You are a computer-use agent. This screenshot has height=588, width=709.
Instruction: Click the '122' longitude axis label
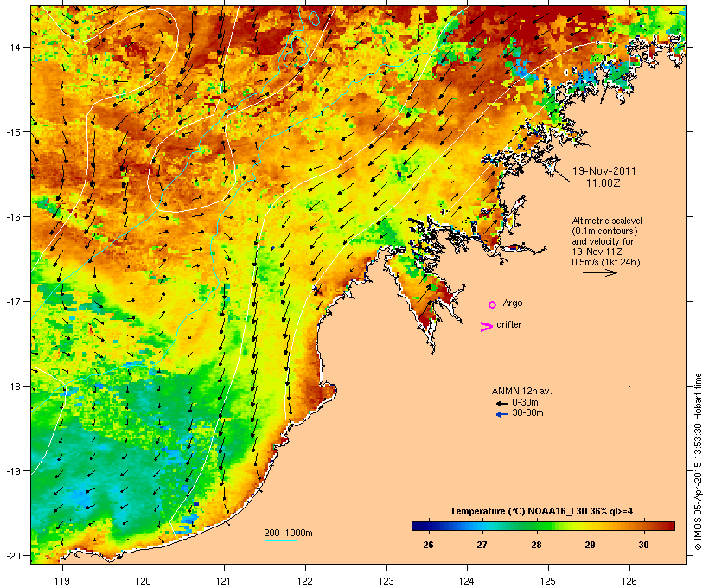coord(305,581)
